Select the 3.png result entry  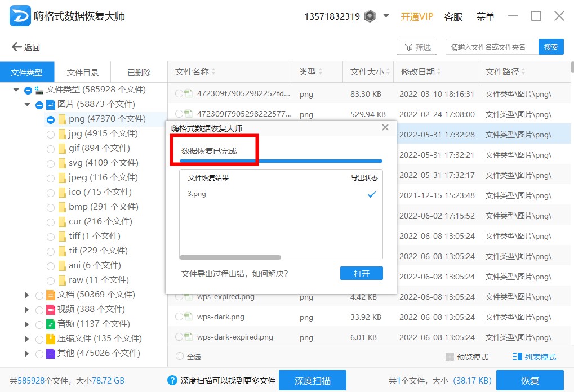197,194
